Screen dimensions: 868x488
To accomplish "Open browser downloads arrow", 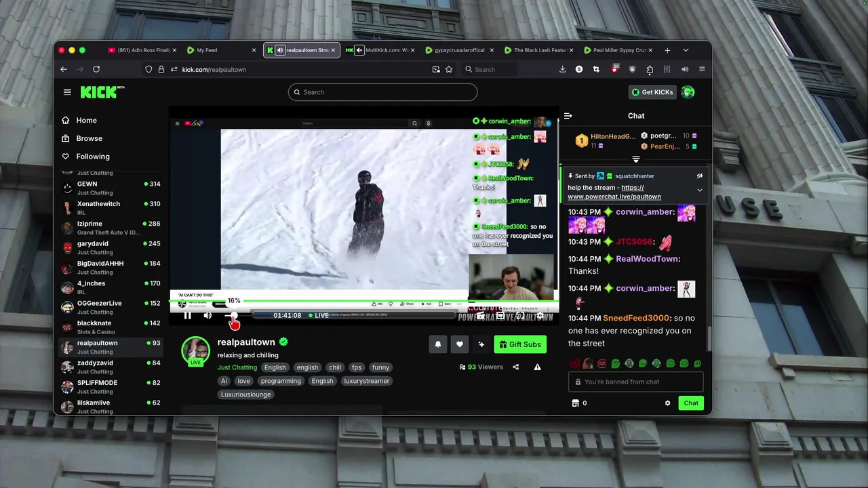I will point(562,69).
